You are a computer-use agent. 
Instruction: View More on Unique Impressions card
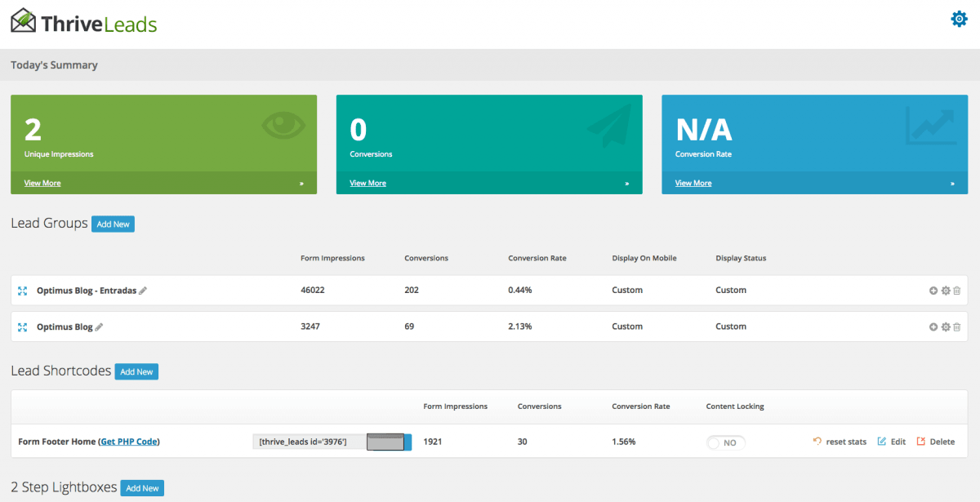tap(42, 183)
